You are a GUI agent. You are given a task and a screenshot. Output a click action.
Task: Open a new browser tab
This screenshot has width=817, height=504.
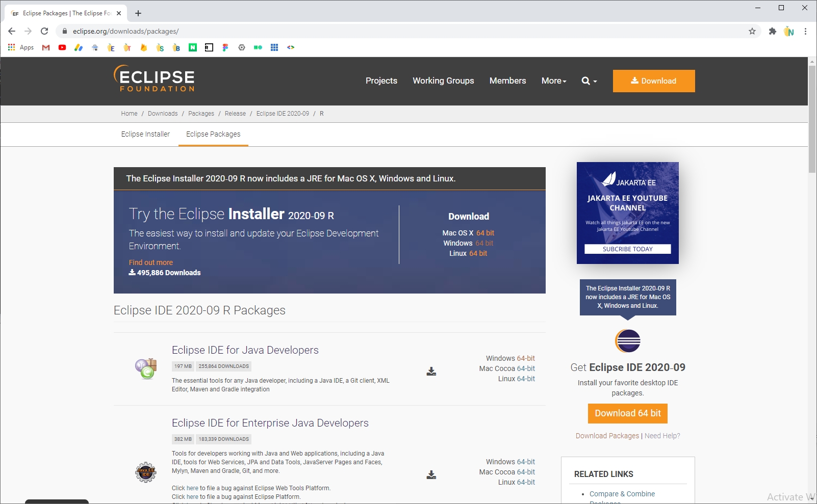tap(138, 13)
